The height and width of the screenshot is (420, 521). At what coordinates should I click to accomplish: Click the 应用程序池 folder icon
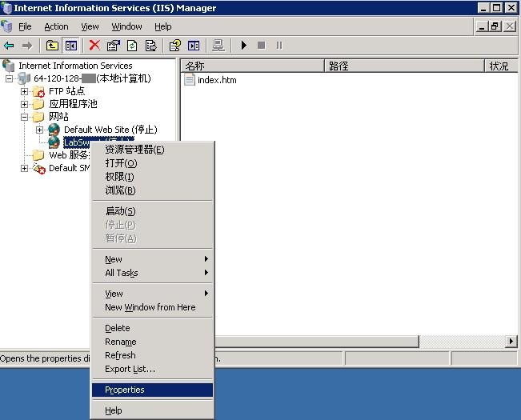(38, 104)
